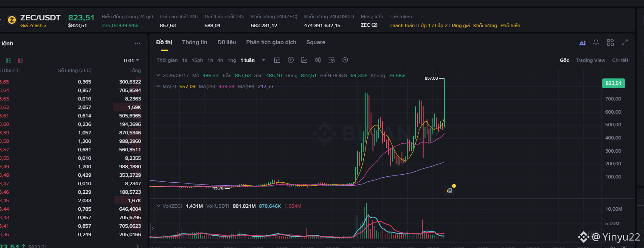The height and width of the screenshot is (248, 644).
Task: Click the green 823,51 current price tag
Action: pyautogui.click(x=613, y=83)
